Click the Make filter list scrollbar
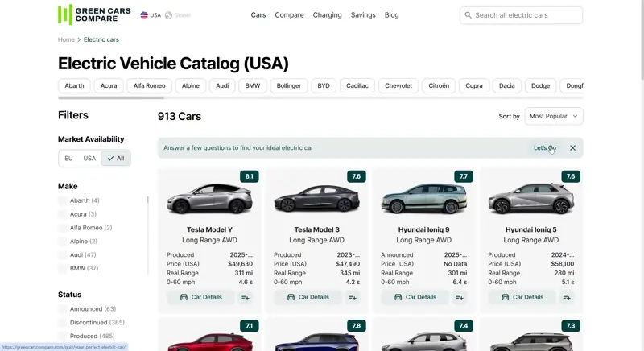The width and height of the screenshot is (644, 351). click(148, 200)
